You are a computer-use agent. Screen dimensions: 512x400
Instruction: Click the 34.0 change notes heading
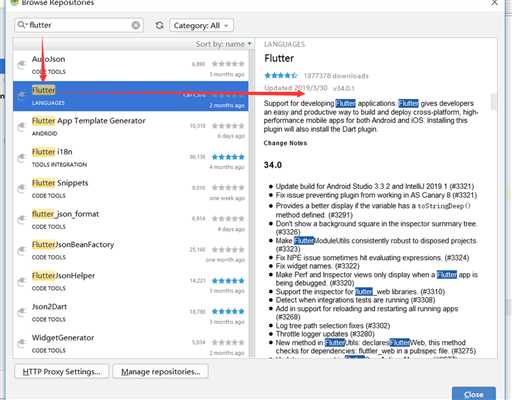click(273, 165)
